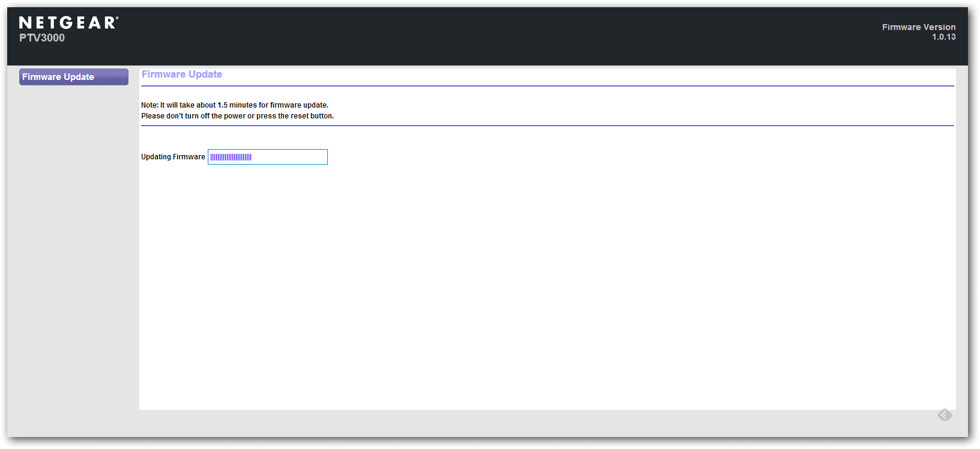The height and width of the screenshot is (449, 980).
Task: Click the empty portion of the progress bar
Action: 291,157
